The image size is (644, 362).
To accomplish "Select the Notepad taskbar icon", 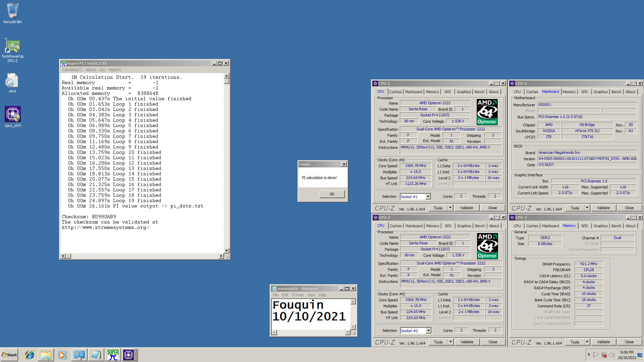I will [96, 355].
